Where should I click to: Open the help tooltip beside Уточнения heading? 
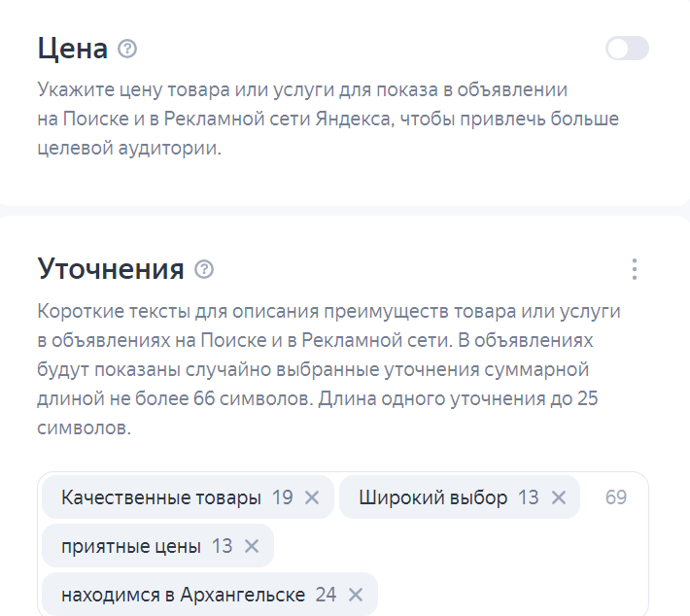[x=204, y=269]
